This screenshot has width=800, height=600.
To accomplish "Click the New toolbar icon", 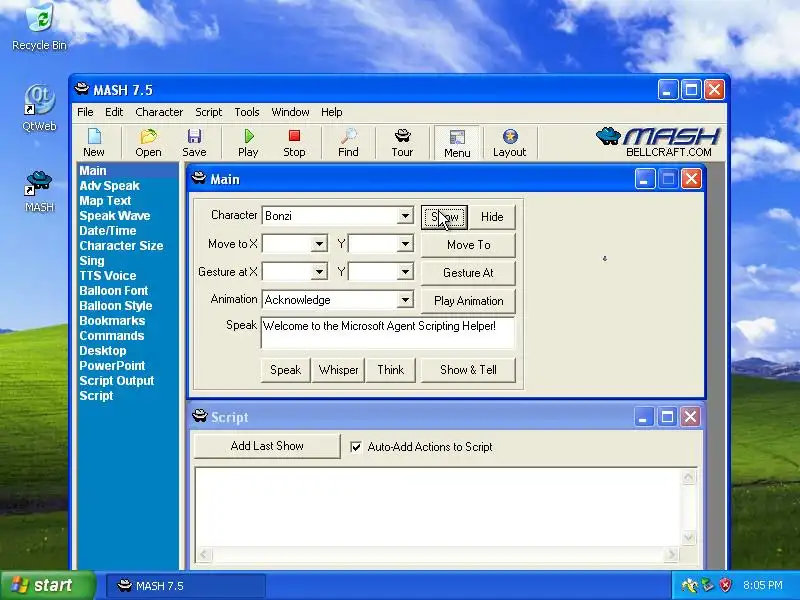I will [x=94, y=143].
